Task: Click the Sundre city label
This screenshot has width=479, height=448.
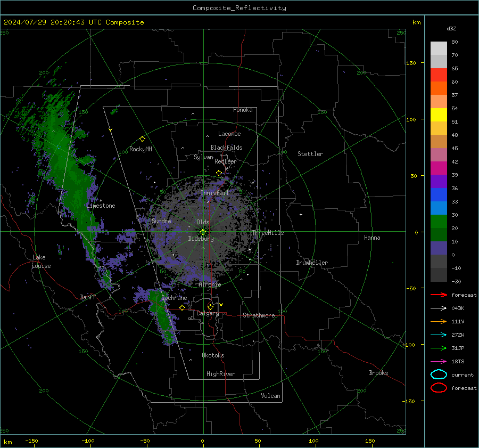Action: click(x=161, y=221)
